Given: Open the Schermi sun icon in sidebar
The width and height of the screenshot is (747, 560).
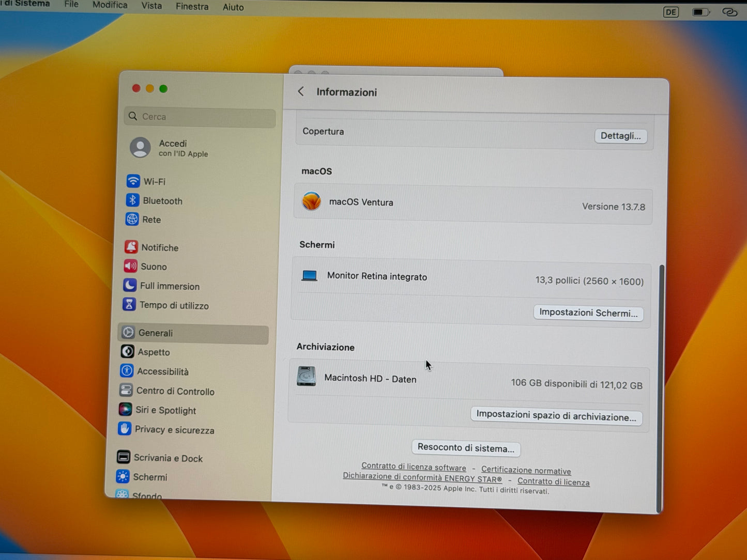Looking at the screenshot, I should tap(123, 476).
